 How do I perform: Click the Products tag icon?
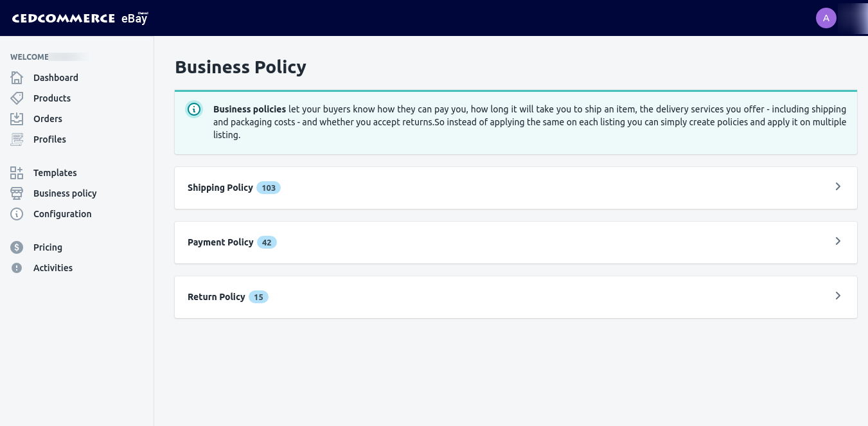(17, 98)
